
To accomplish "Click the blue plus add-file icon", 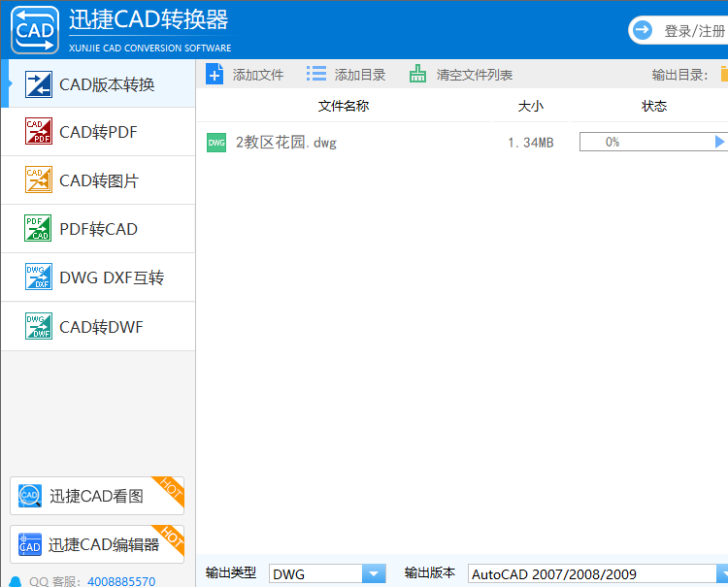I will pos(215,74).
